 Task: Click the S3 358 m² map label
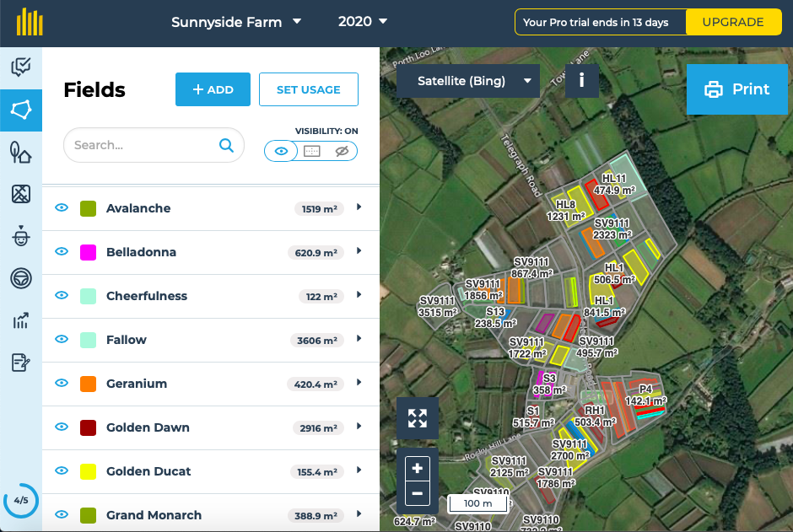point(549,384)
